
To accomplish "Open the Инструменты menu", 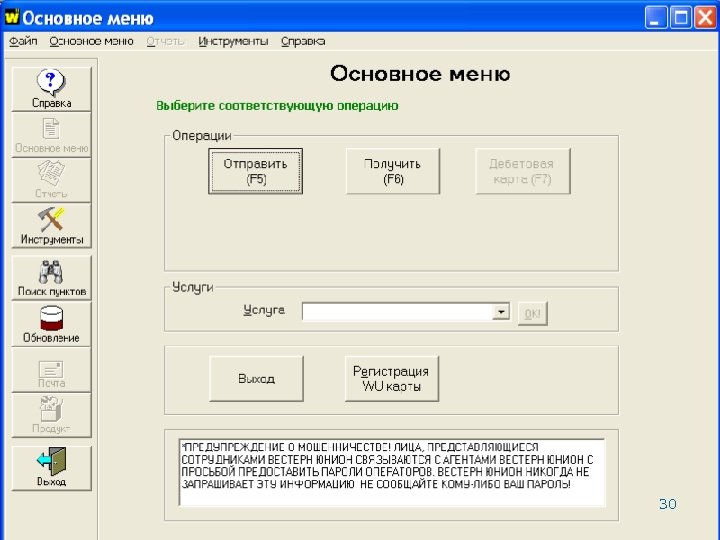I will [x=233, y=41].
